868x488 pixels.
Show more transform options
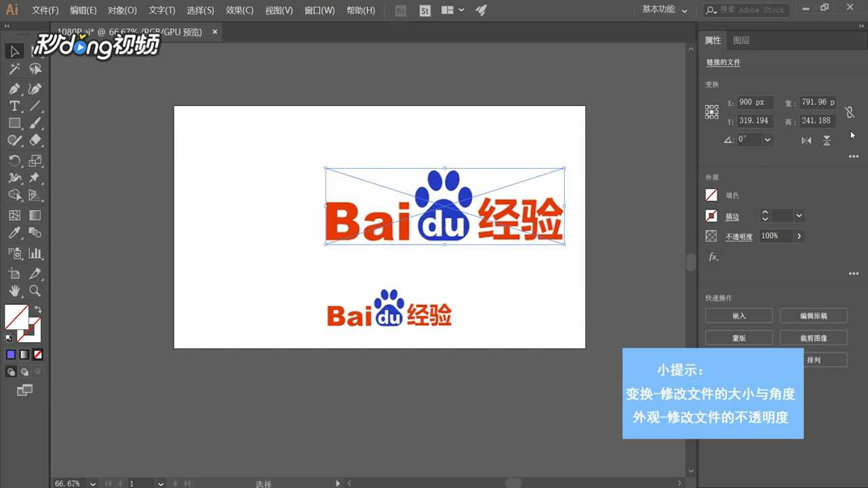click(854, 157)
